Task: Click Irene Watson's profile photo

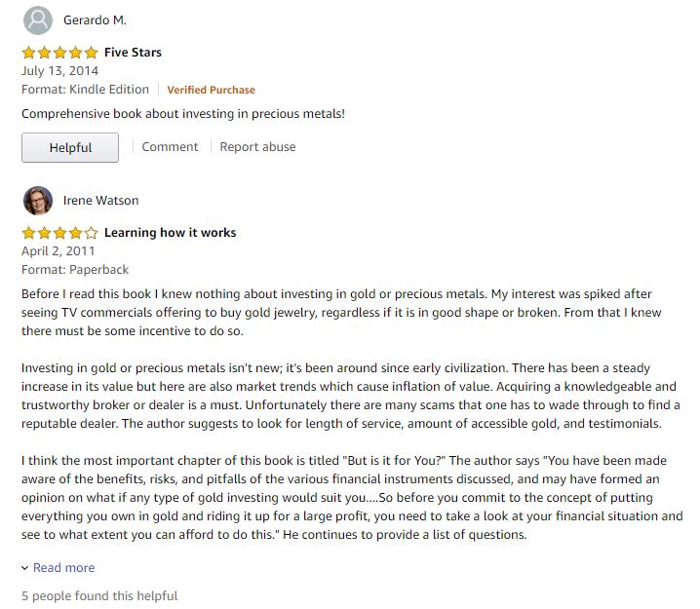Action: pos(38,200)
